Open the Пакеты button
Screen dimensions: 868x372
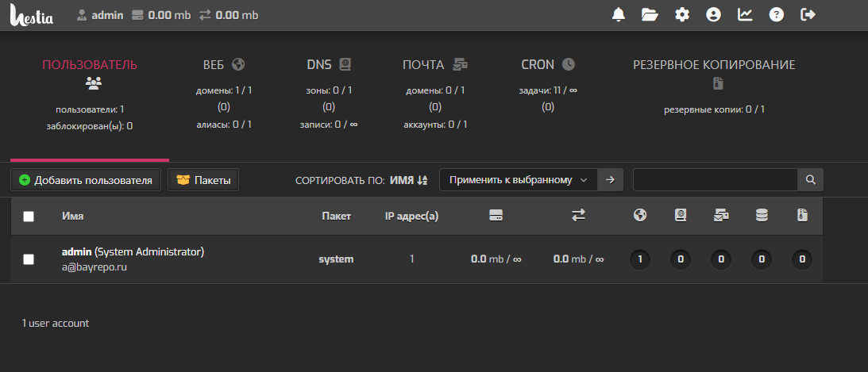coord(203,180)
